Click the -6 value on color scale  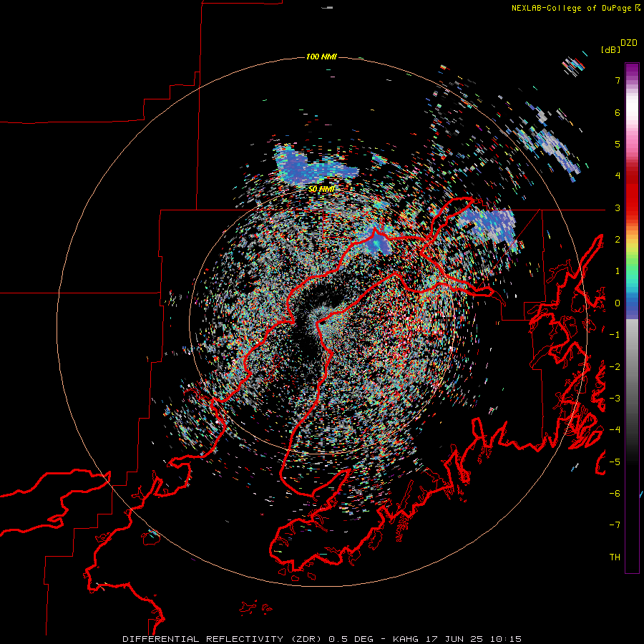[615, 494]
